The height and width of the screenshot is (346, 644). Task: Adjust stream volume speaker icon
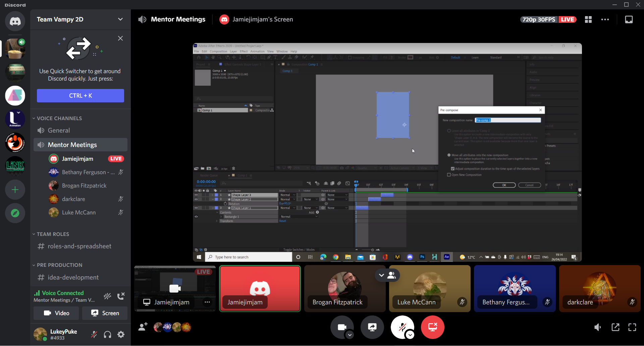pyautogui.click(x=598, y=327)
